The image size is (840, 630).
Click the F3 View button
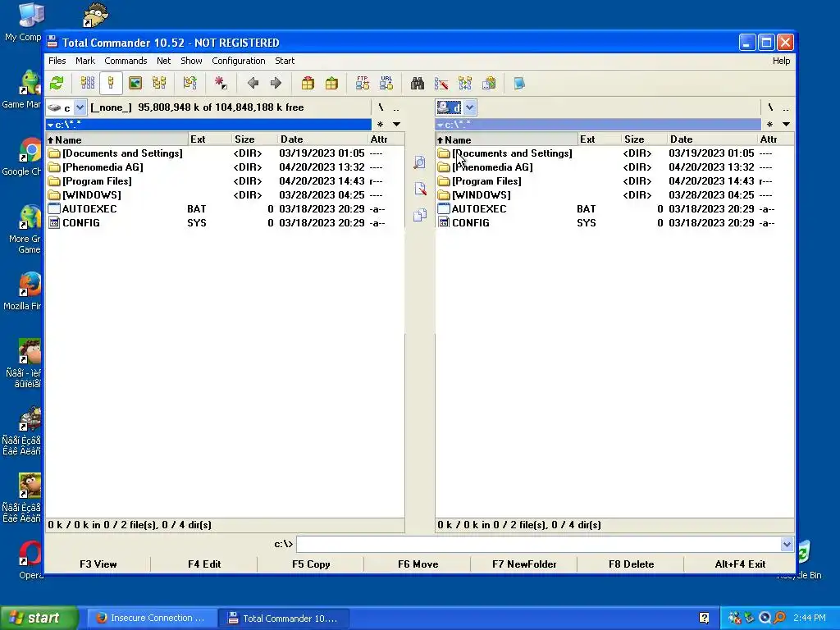point(98,564)
